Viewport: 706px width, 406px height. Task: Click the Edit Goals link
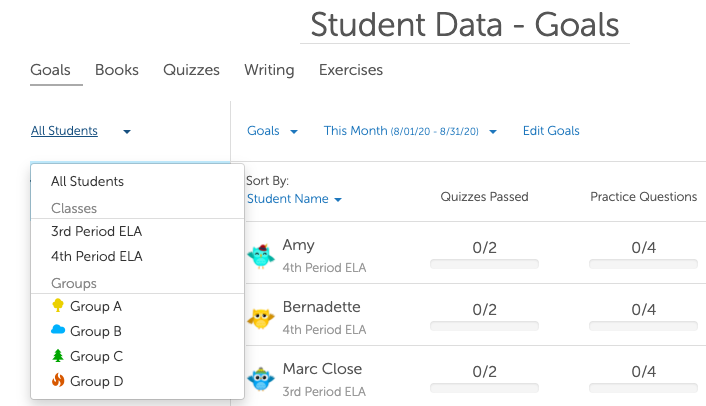[551, 131]
